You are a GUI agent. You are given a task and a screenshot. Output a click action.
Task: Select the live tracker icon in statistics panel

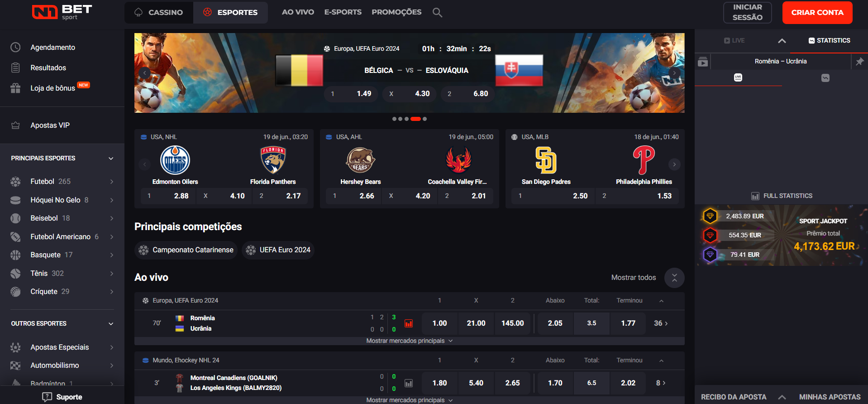click(x=738, y=77)
